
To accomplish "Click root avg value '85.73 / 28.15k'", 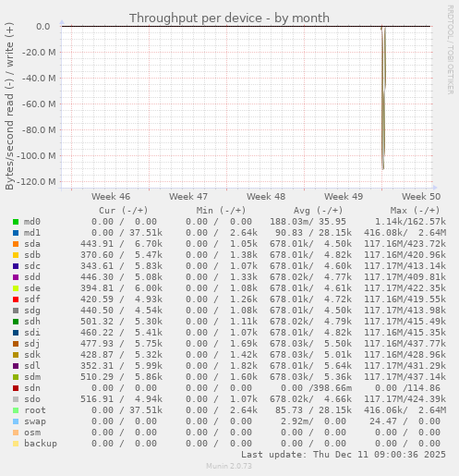I will (x=313, y=410).
